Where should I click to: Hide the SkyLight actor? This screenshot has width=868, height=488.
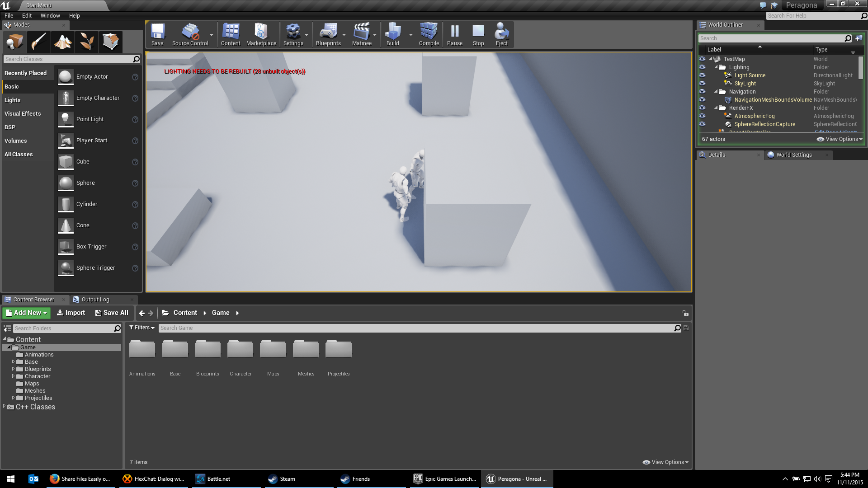coord(702,84)
